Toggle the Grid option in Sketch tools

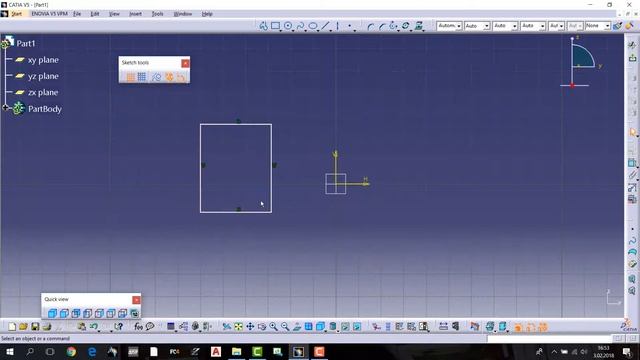[x=131, y=77]
